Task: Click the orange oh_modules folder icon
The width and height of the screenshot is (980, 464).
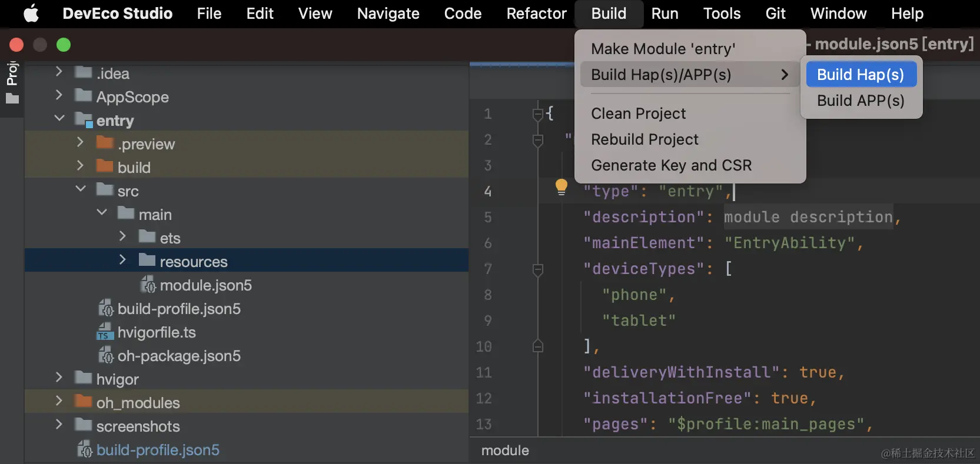Action: [84, 402]
